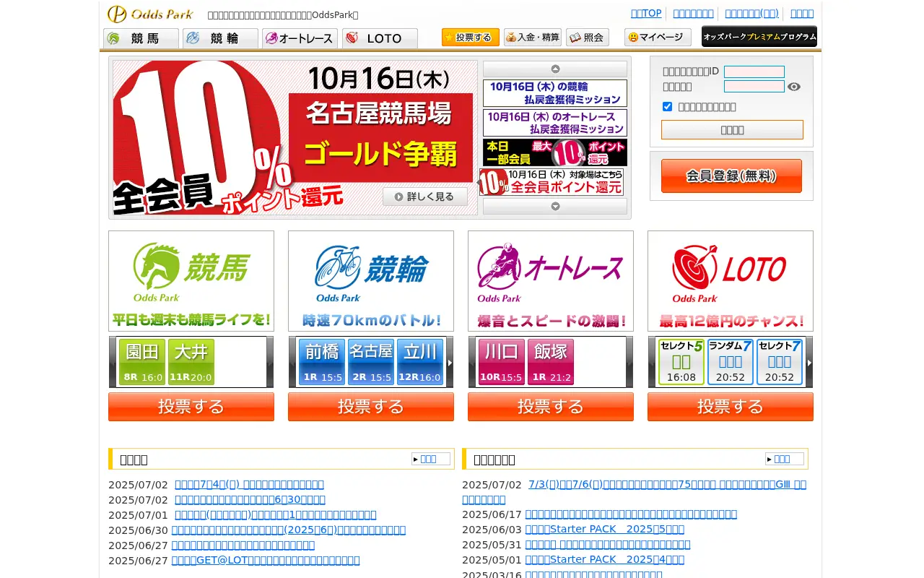Viewport: 924px width, 578px height.
Task: Open the オートレース motorcycle logo card
Action: pyautogui.click(x=551, y=281)
